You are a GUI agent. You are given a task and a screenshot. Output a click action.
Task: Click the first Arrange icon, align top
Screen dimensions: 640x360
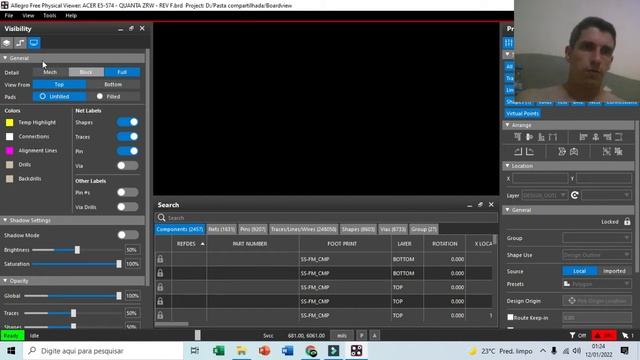pos(518,137)
